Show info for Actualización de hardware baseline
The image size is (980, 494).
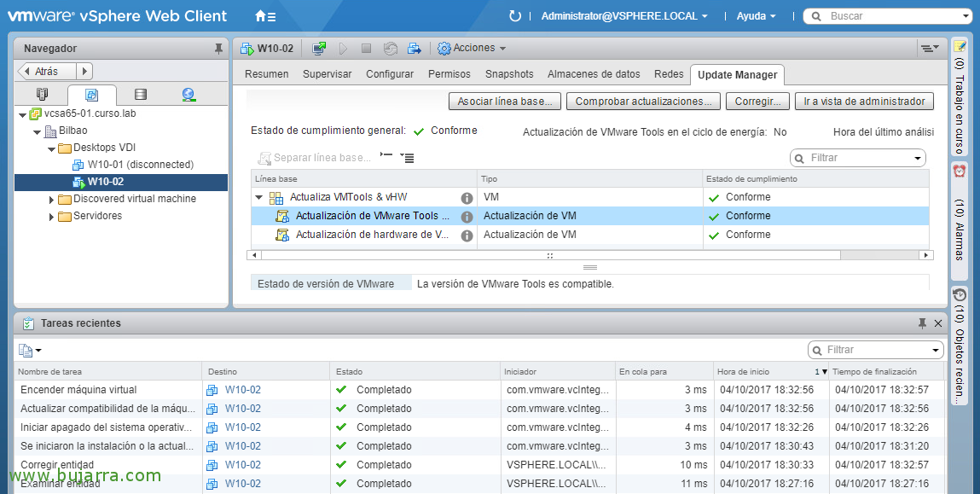point(467,235)
